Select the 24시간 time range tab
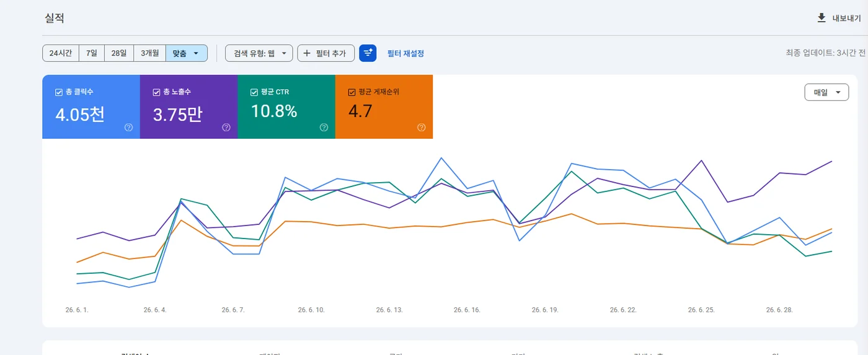This screenshot has height=355, width=868. [x=61, y=53]
